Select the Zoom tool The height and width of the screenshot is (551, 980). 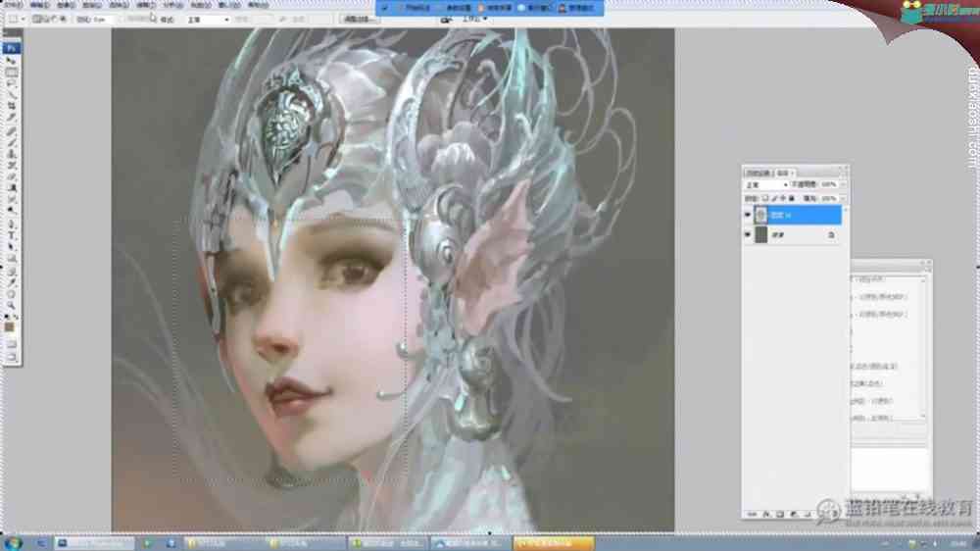11,305
